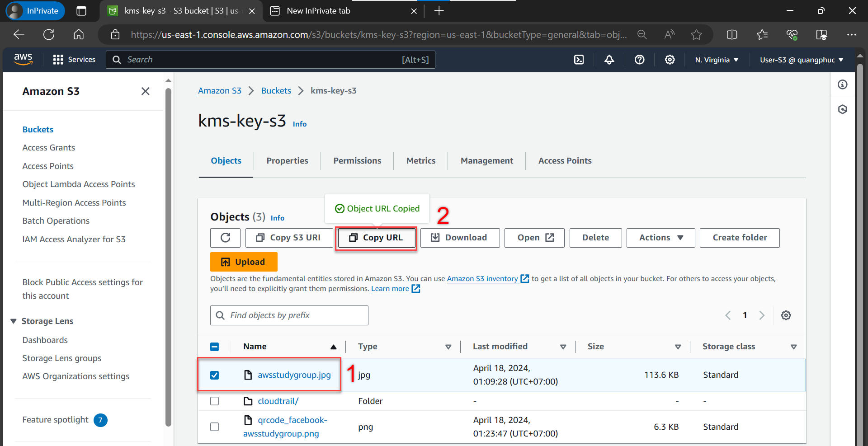Click the Copy URL button
The width and height of the screenshot is (868, 446).
(376, 238)
